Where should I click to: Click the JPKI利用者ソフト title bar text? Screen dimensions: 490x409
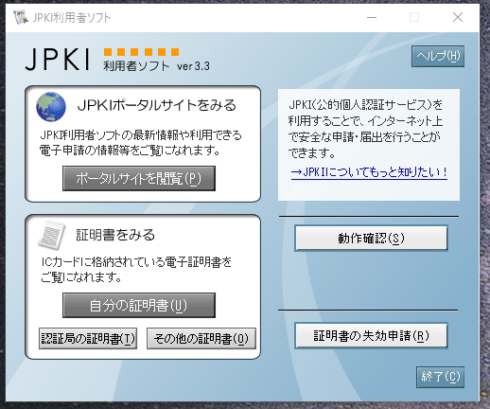click(x=72, y=17)
